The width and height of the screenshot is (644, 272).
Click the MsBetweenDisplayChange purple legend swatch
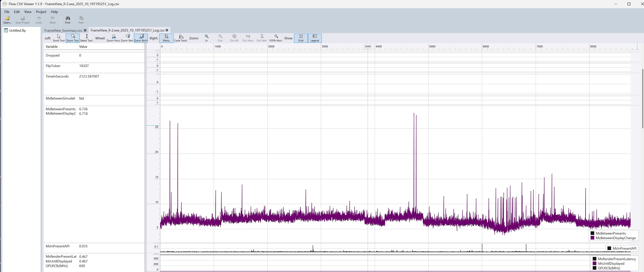tap(592, 238)
